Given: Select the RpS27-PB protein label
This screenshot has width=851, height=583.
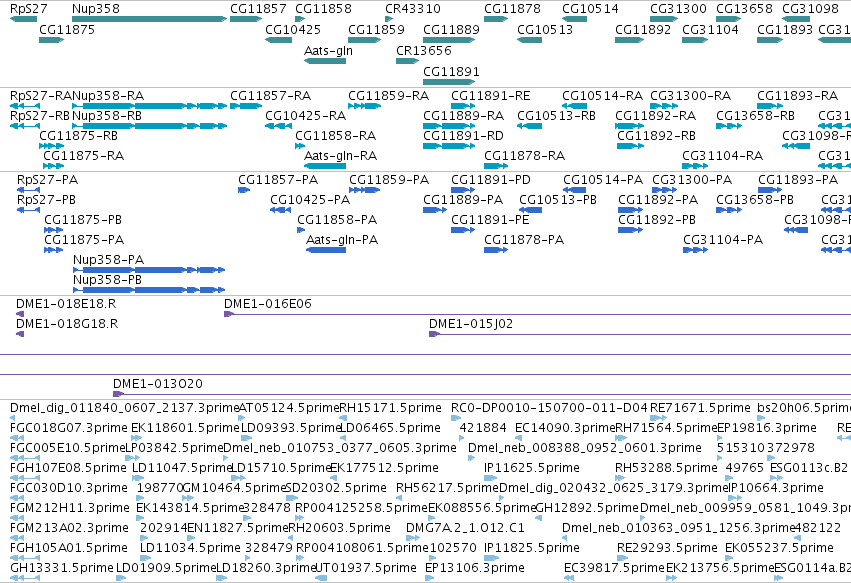Looking at the screenshot, I should (46, 200).
